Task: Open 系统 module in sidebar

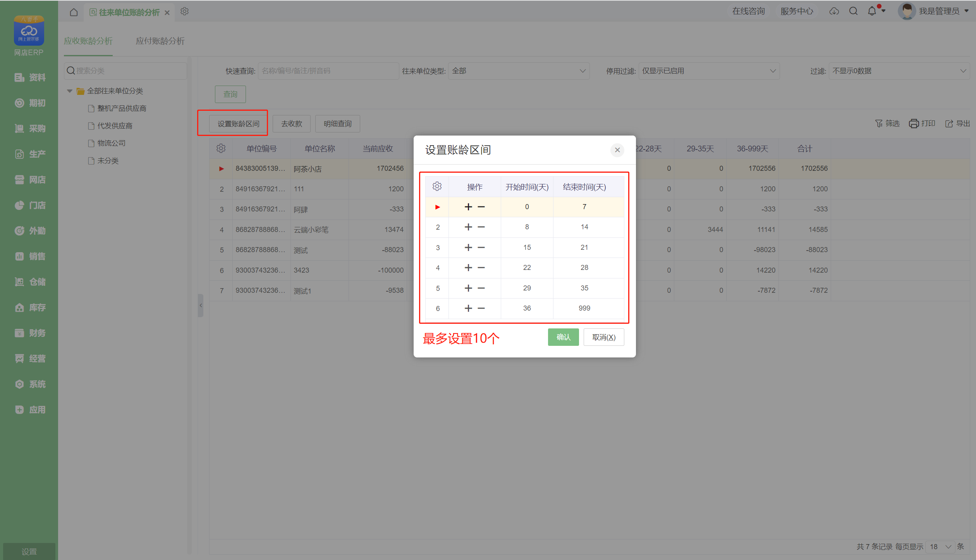Action: pyautogui.click(x=29, y=384)
